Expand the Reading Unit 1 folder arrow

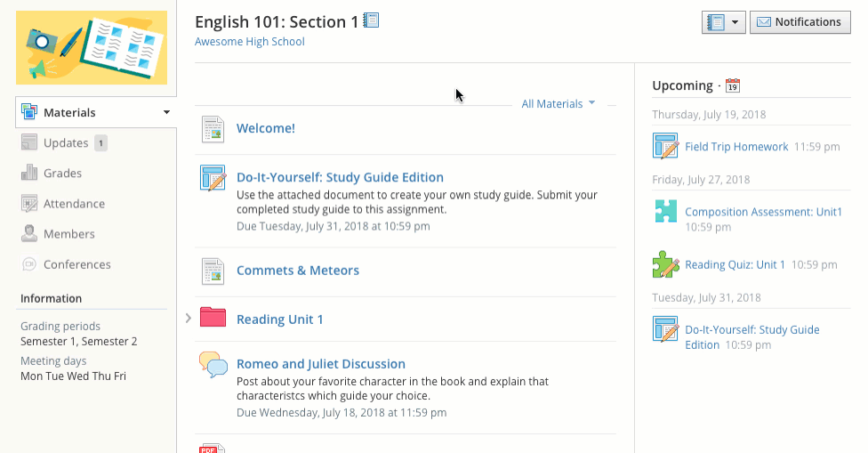coord(189,318)
